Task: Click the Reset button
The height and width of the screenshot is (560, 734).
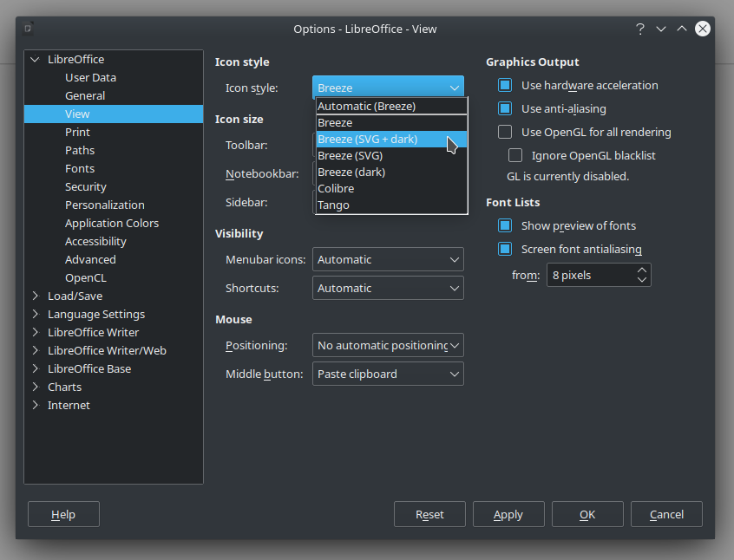Action: (x=429, y=514)
